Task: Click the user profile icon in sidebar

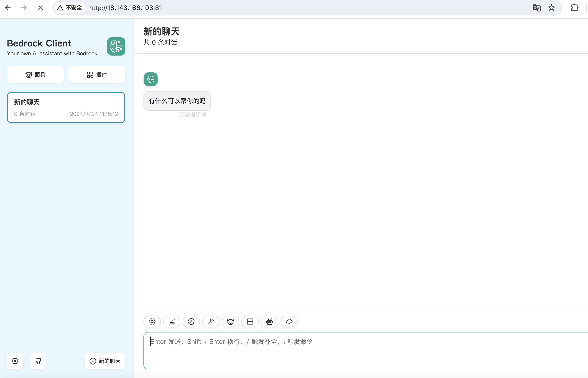Action: 15,360
